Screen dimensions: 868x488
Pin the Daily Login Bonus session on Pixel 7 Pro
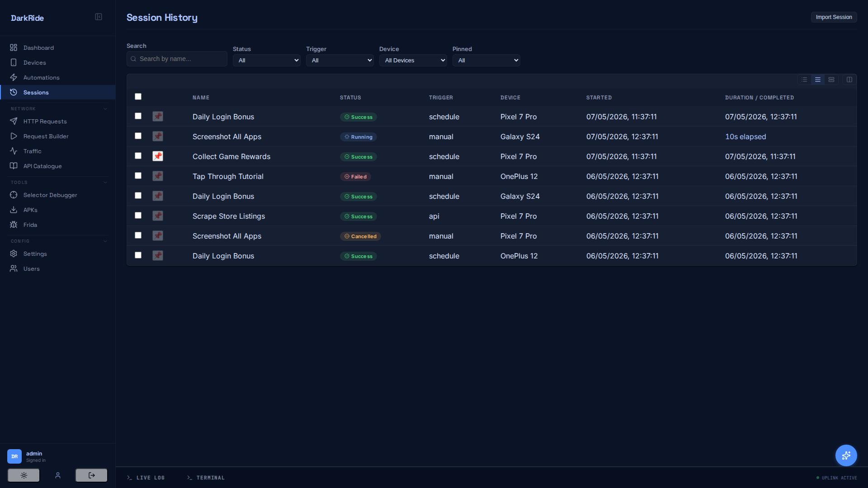pyautogui.click(x=158, y=117)
